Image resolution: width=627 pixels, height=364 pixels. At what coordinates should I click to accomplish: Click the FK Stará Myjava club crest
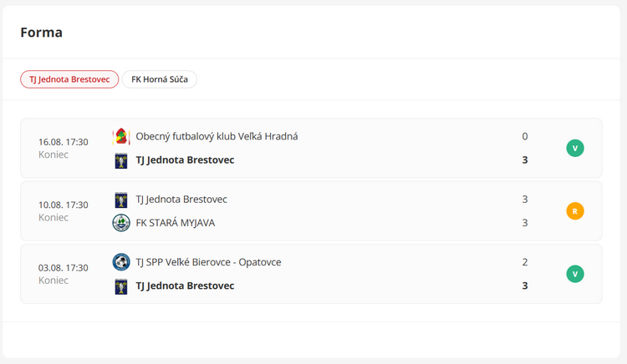click(x=121, y=223)
